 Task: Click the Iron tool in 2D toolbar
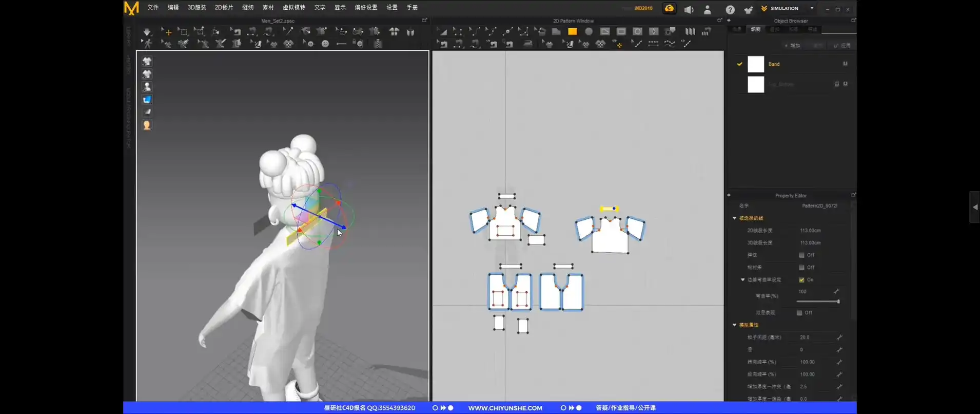[x=527, y=44]
